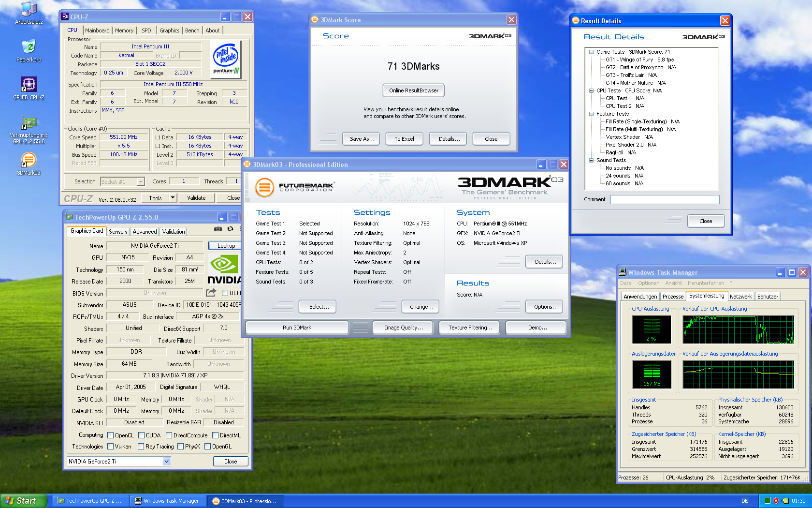Click the red security shield tray icon

click(x=776, y=501)
